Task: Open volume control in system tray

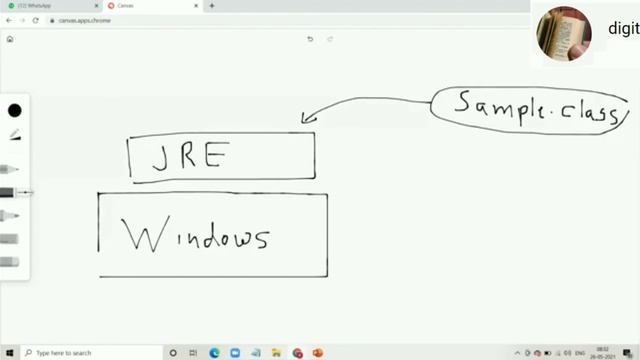Action: pos(568,353)
